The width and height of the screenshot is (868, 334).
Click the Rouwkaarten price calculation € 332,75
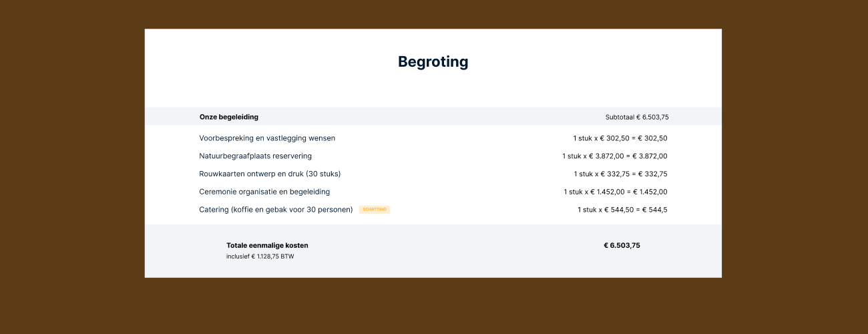(x=620, y=174)
